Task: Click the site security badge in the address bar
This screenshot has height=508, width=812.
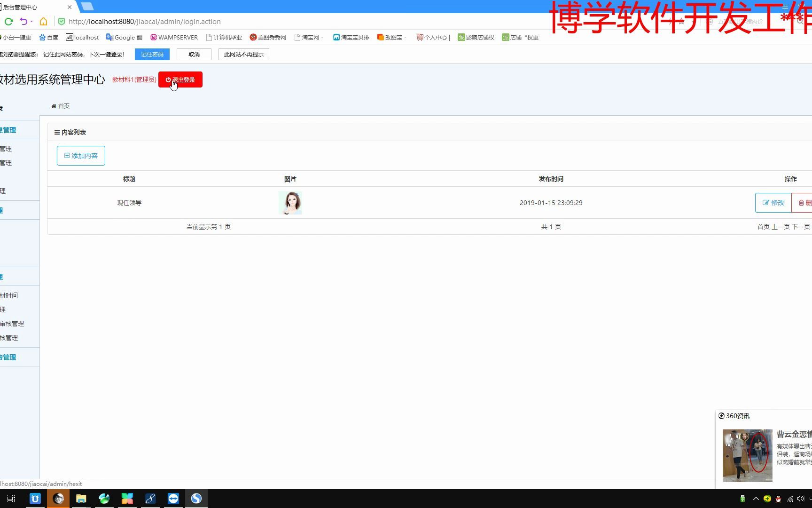Action: coord(62,22)
